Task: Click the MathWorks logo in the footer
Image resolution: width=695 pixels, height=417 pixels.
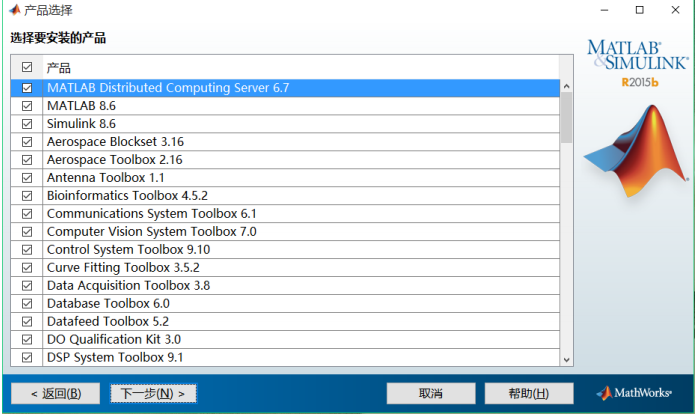Action: click(634, 393)
